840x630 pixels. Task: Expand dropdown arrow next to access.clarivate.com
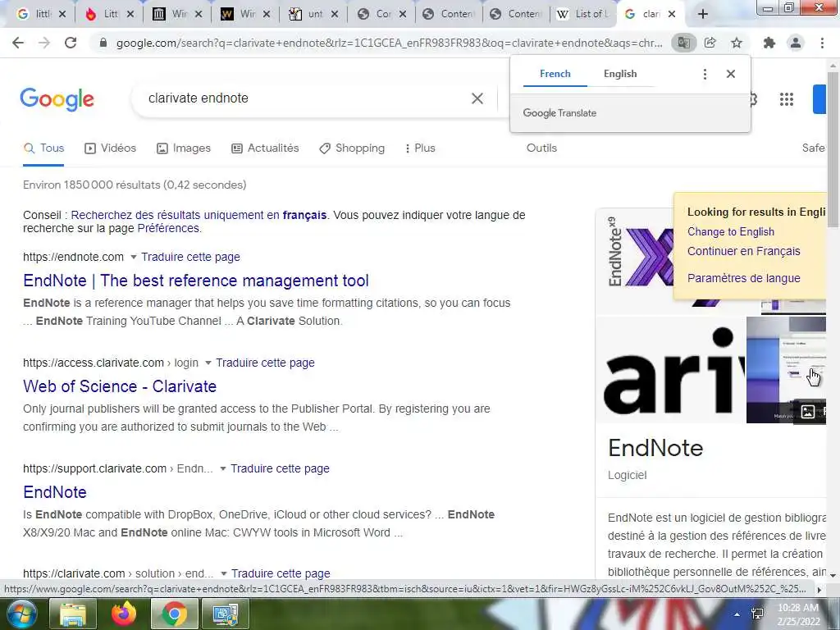click(208, 363)
